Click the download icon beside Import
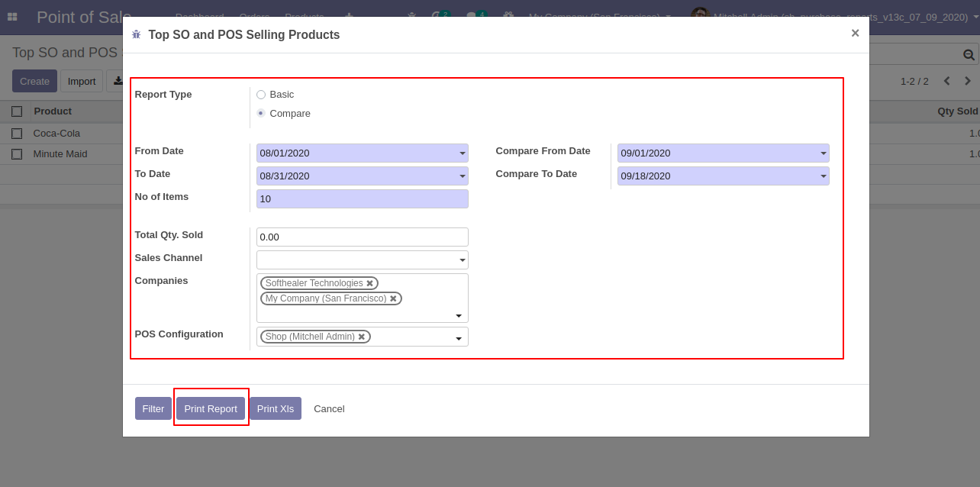The width and height of the screenshot is (980, 487). 118,81
